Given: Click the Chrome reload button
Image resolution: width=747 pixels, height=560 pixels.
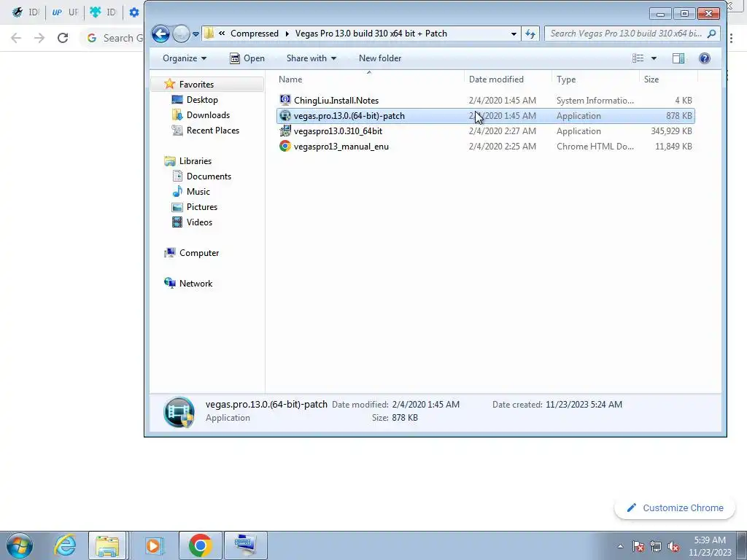Looking at the screenshot, I should point(63,38).
